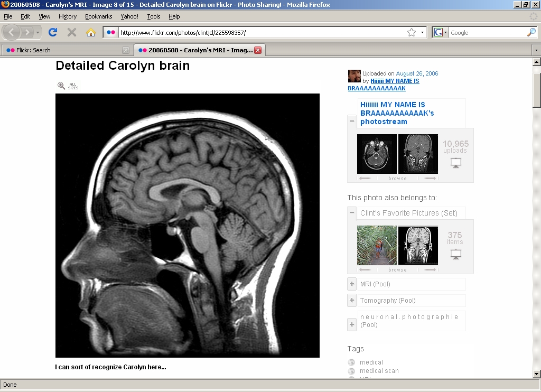
Task: Collapse the photostream panel with minus button
Action: click(352, 121)
